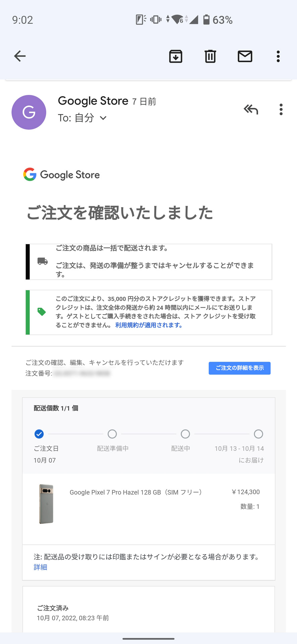Tap the archive email icon
The height and width of the screenshot is (644, 297).
click(176, 56)
